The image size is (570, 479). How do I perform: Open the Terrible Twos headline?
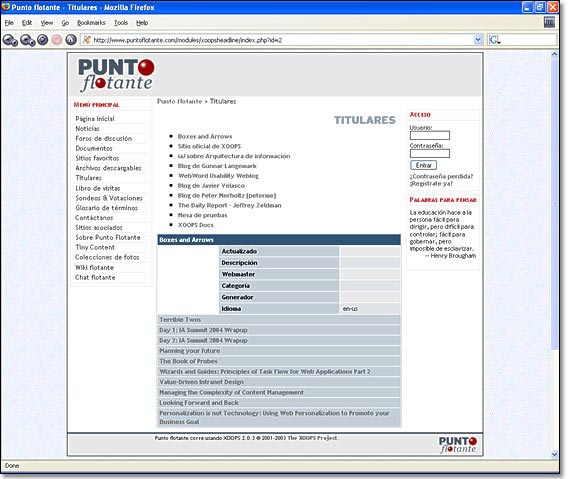pyautogui.click(x=180, y=319)
